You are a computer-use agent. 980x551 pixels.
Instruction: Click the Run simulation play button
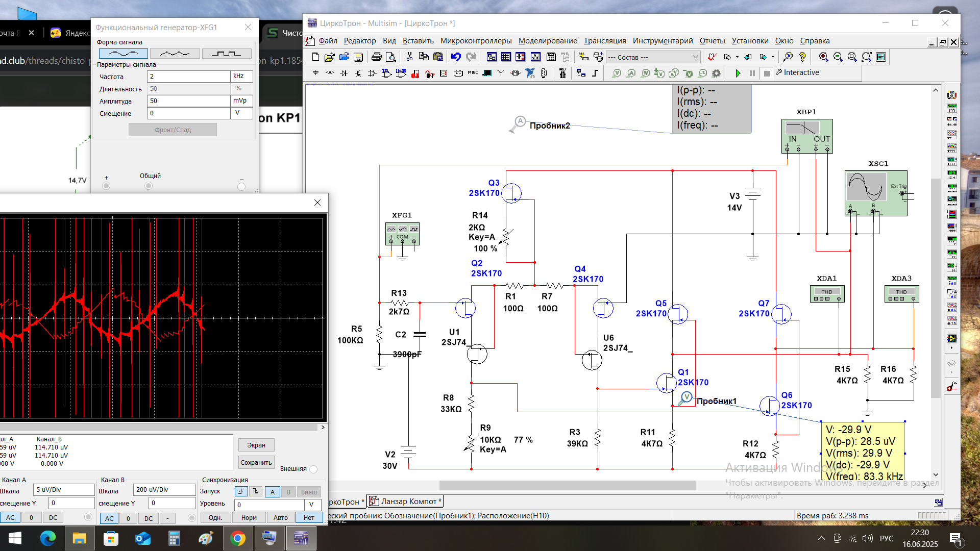click(738, 73)
